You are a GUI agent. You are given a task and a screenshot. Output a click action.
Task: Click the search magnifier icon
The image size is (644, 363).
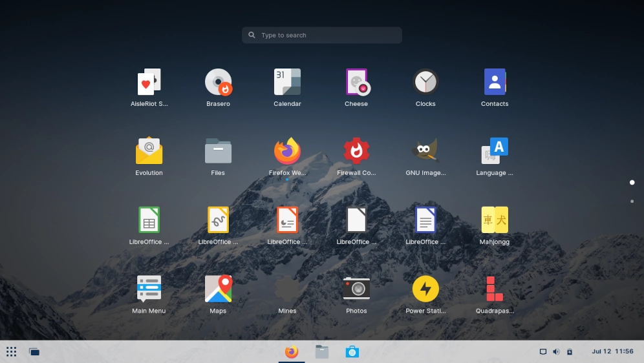tap(252, 36)
